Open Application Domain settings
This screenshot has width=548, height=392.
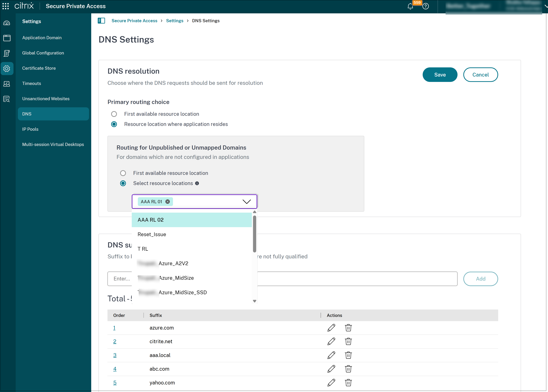(x=42, y=38)
